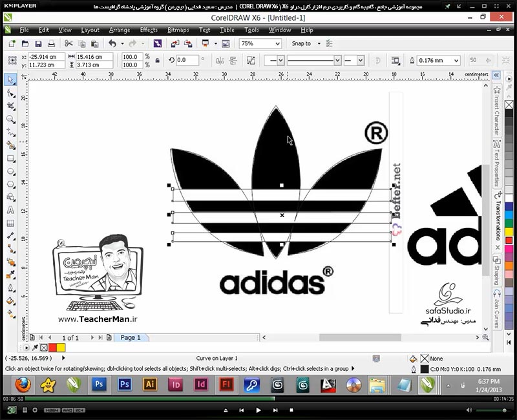
Task: Click the Save disk icon
Action: [x=38, y=43]
